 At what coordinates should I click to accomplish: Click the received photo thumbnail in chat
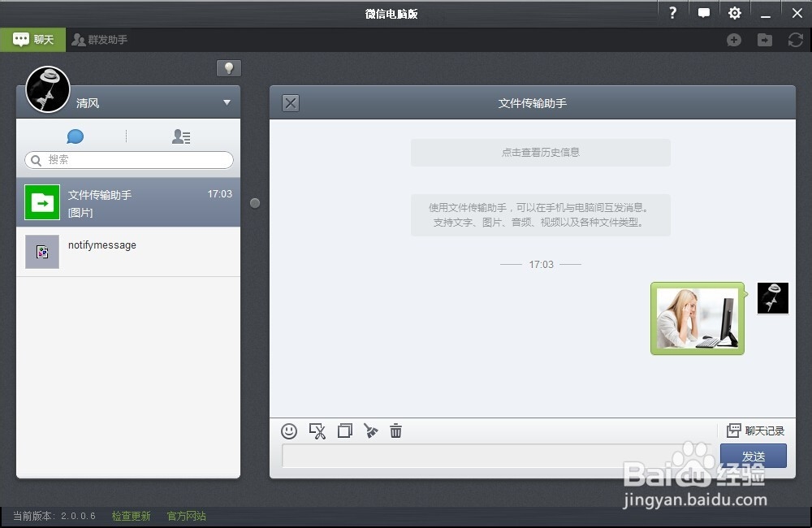pos(697,318)
